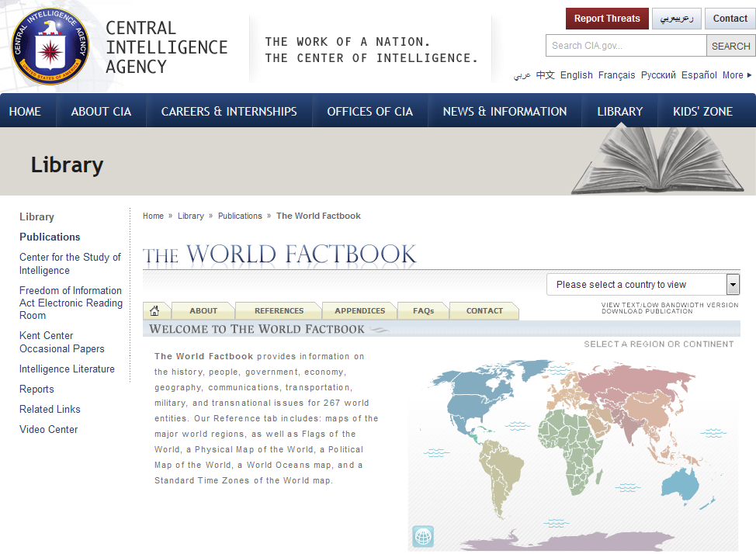Switch to the References tab
The height and width of the screenshot is (554, 756).
279,310
